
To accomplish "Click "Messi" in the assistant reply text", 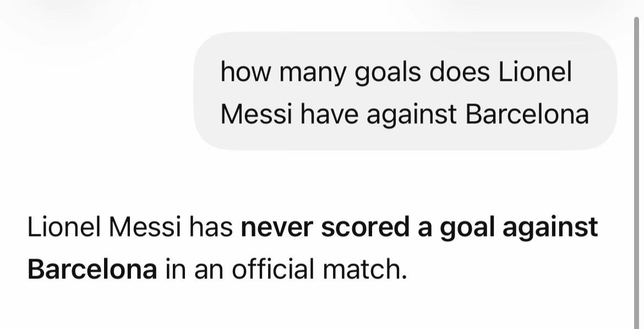I will 145,227.
